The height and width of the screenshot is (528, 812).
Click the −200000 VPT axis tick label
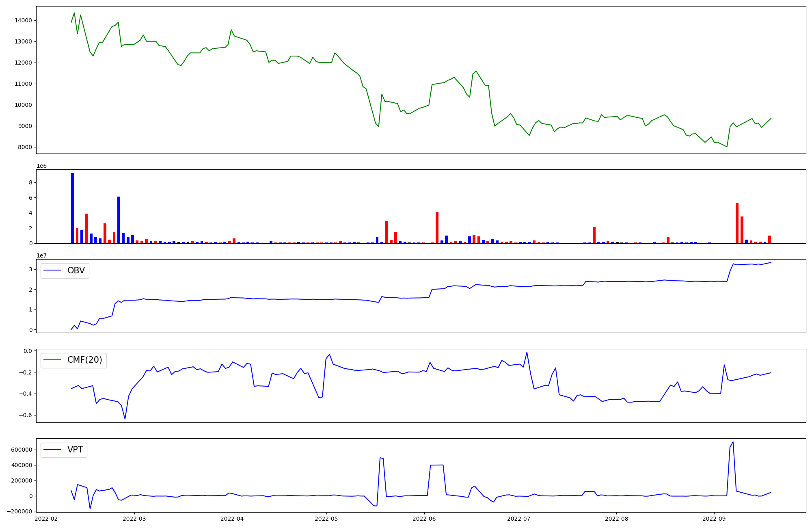[x=19, y=511]
